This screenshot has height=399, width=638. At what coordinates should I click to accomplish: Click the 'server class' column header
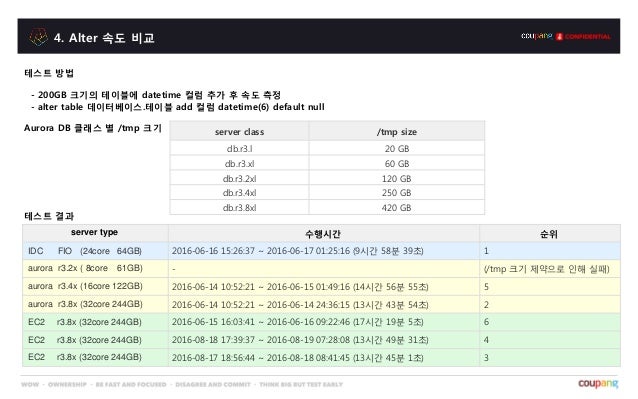239,131
